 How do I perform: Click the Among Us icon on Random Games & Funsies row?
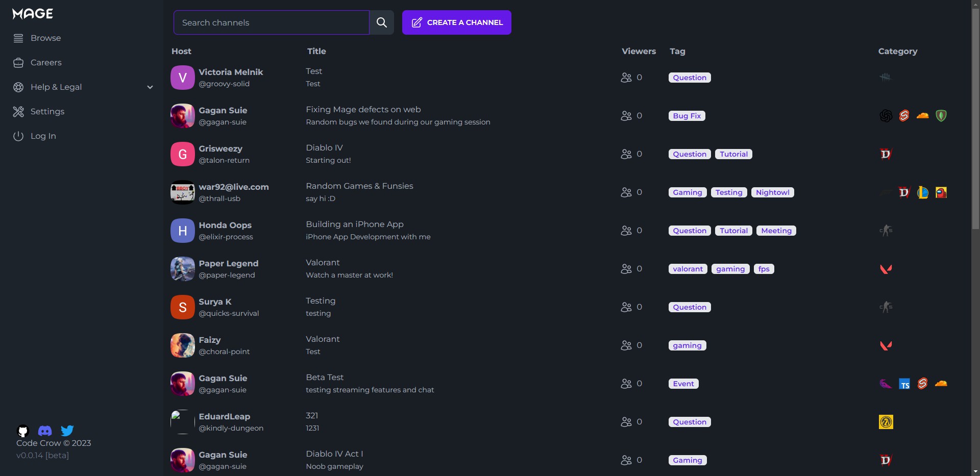[942, 192]
